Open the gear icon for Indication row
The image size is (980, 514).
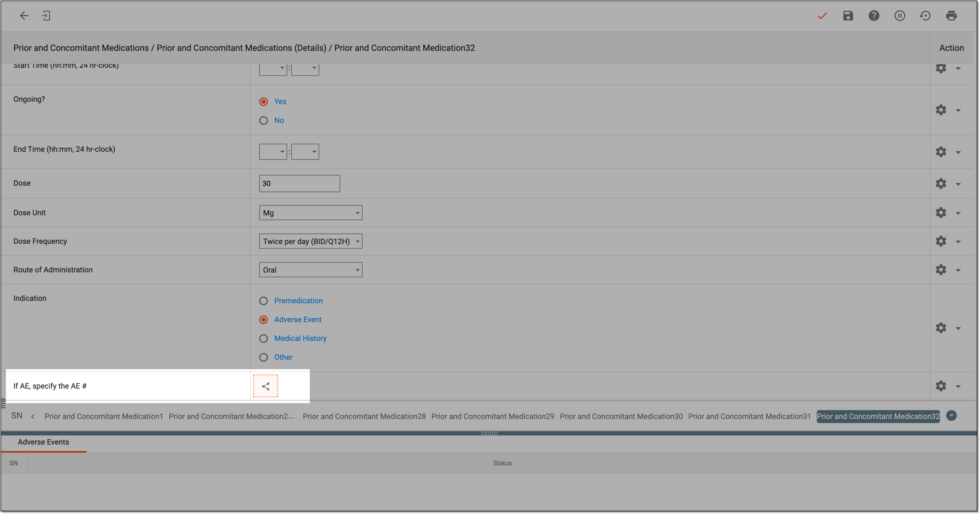click(x=941, y=328)
